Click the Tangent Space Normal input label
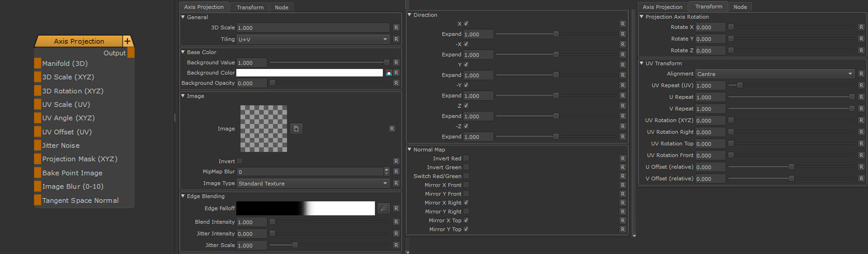 [x=80, y=200]
